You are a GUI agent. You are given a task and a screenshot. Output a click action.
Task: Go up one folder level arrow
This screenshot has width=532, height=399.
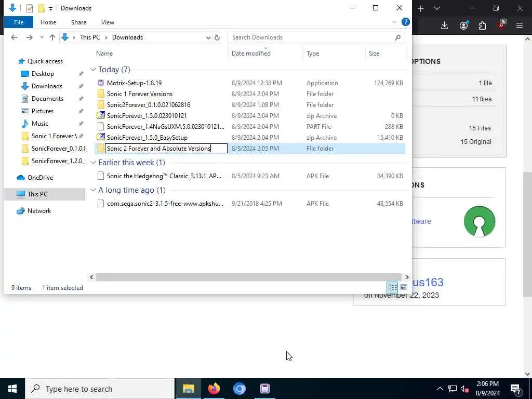[x=52, y=37]
